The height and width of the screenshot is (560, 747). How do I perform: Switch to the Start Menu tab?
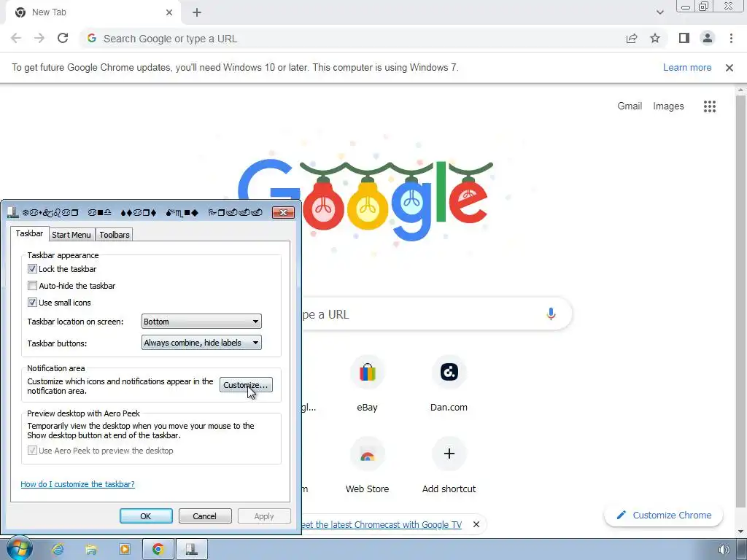[71, 235]
